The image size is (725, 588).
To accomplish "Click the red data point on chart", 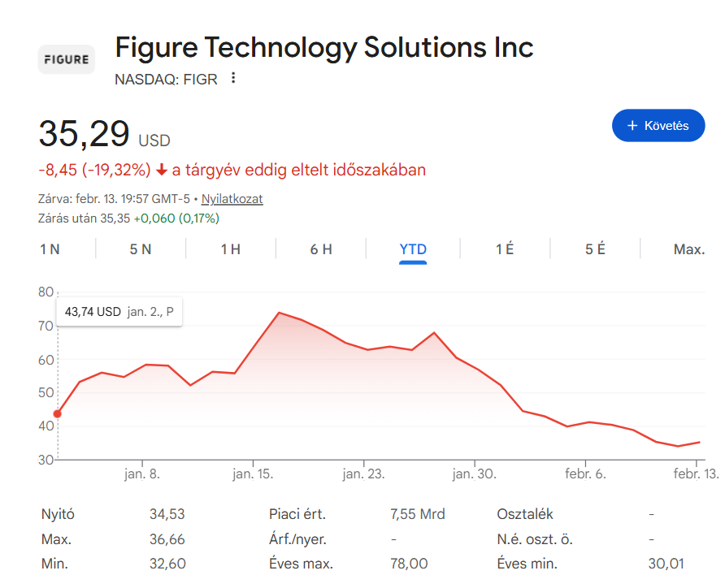I will [x=57, y=413].
